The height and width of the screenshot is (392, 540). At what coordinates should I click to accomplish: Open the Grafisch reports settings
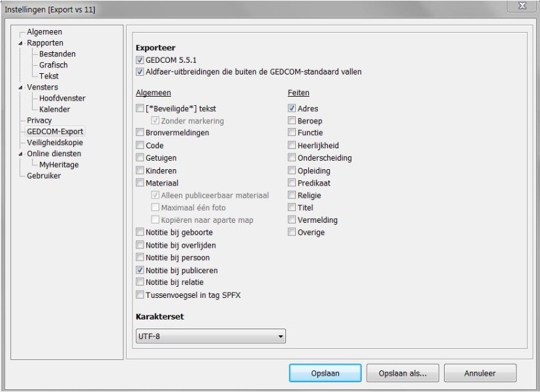coord(54,65)
